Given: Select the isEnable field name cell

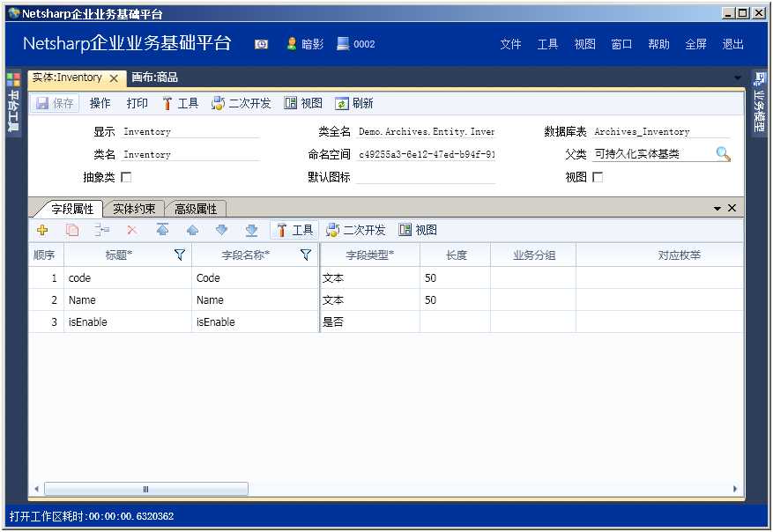Looking at the screenshot, I should (256, 322).
